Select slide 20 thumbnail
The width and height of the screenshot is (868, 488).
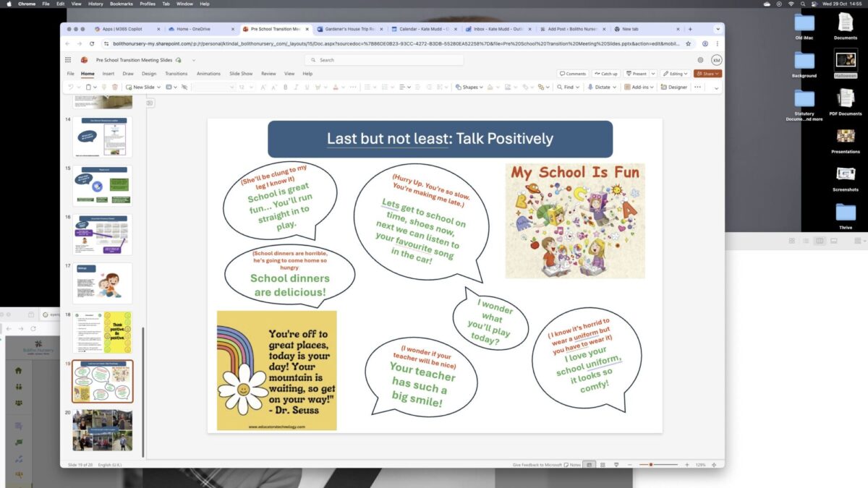[102, 430]
